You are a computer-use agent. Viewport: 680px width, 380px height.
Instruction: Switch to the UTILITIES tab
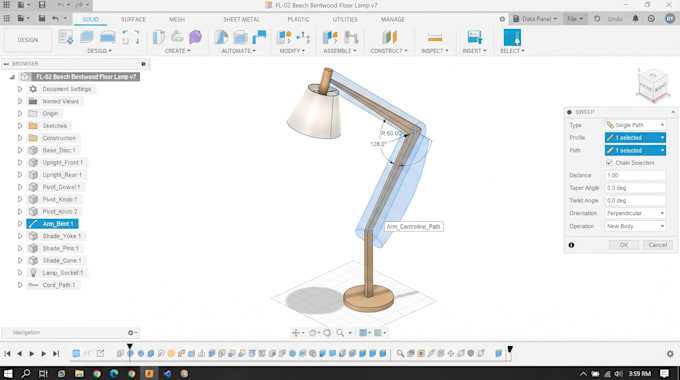coord(345,20)
